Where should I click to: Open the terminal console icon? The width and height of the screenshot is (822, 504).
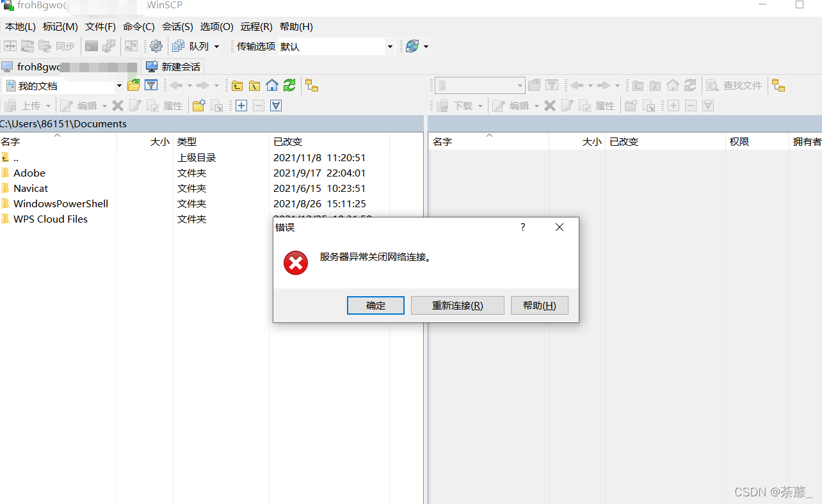point(92,46)
